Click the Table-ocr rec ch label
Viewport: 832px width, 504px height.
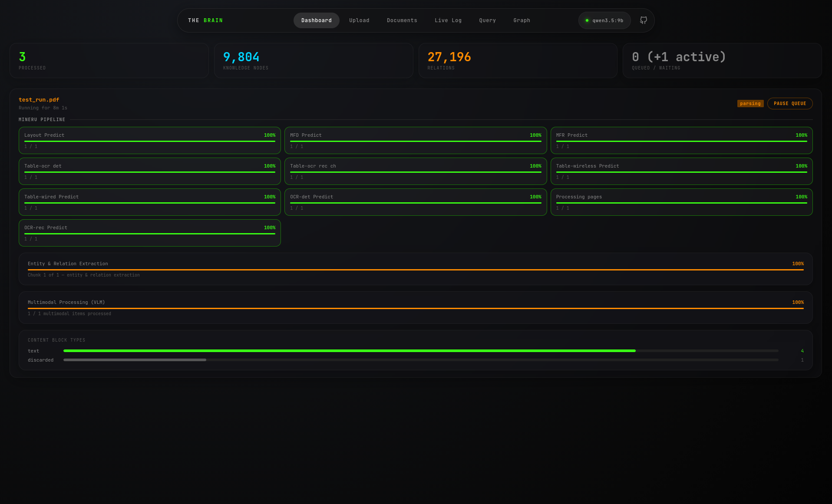pos(313,166)
